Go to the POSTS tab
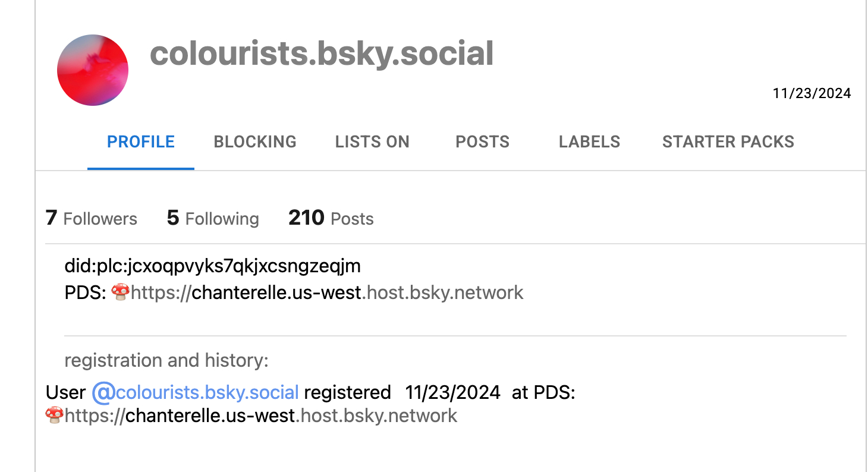 [482, 142]
